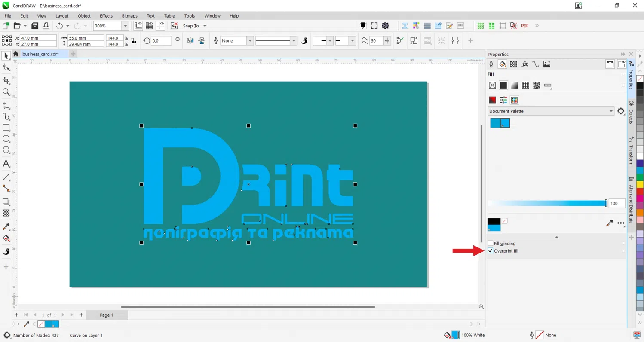Select the Color Eyedropper tool
644x342 pixels.
[x=6, y=226]
